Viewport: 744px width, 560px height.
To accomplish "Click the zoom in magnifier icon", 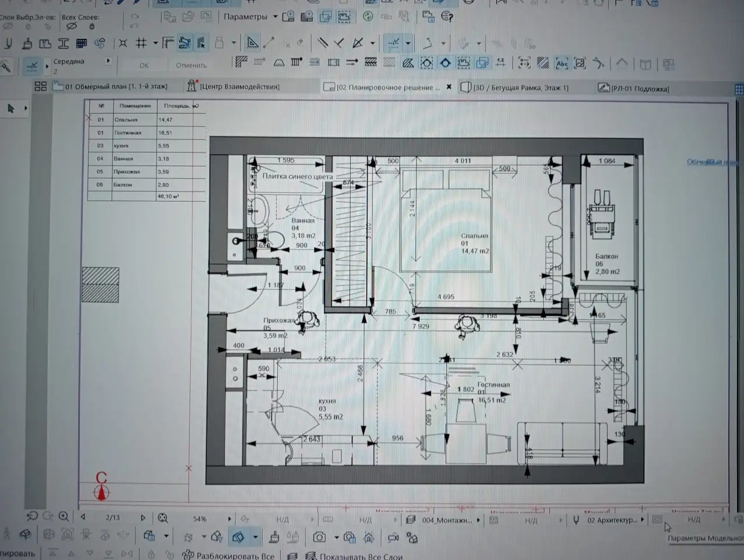I will pos(64,516).
